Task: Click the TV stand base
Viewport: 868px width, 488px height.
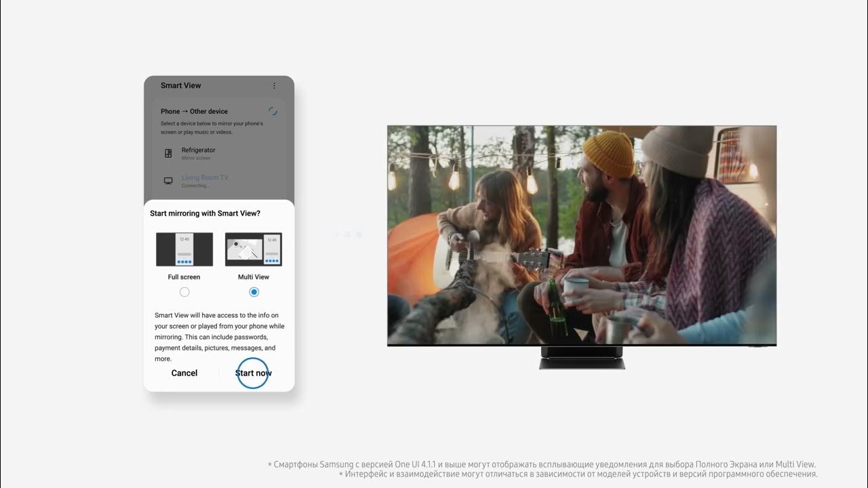Action: coord(582,357)
